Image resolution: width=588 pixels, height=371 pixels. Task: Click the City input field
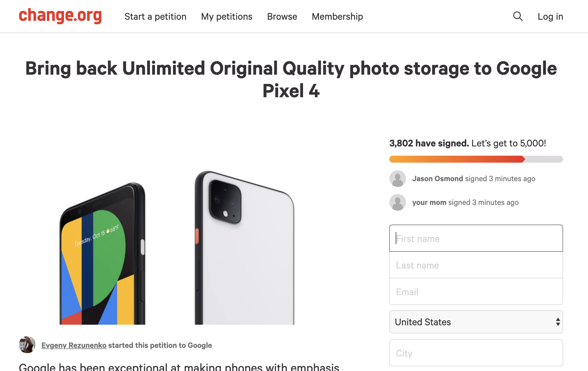(x=476, y=353)
